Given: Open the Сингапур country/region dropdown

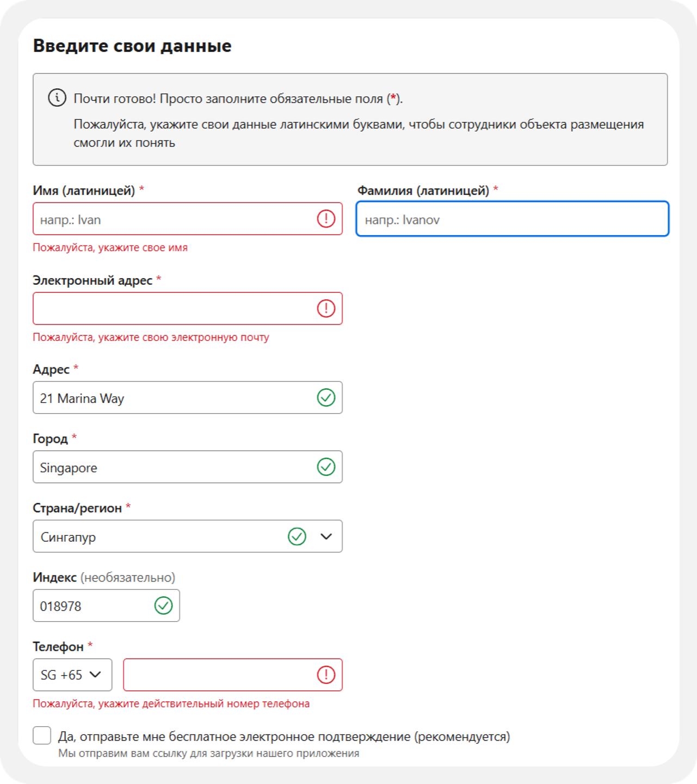Looking at the screenshot, I should [x=188, y=536].
